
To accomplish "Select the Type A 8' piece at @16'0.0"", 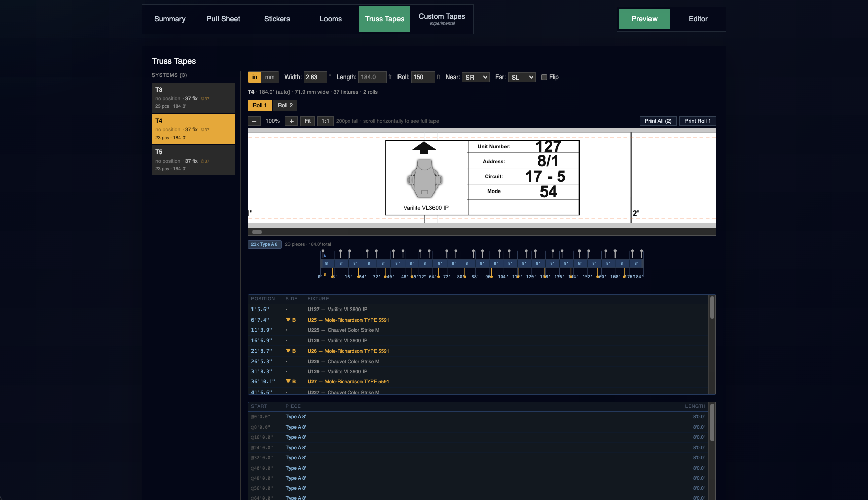I will tap(478, 437).
